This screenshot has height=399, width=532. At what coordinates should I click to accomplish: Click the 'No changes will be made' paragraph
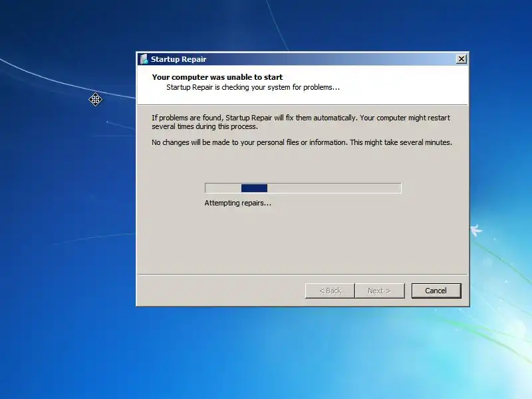(302, 142)
